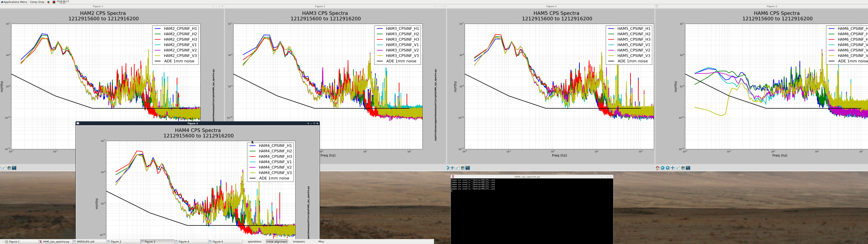
Task: Save the HAM6 figure with floppy icon
Action: click(688, 168)
